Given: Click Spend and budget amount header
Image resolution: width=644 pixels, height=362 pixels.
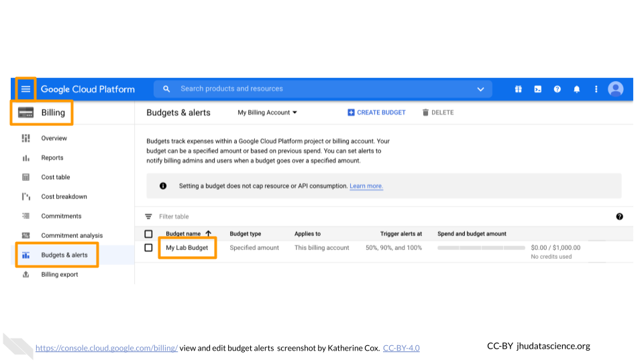Looking at the screenshot, I should [x=472, y=234].
